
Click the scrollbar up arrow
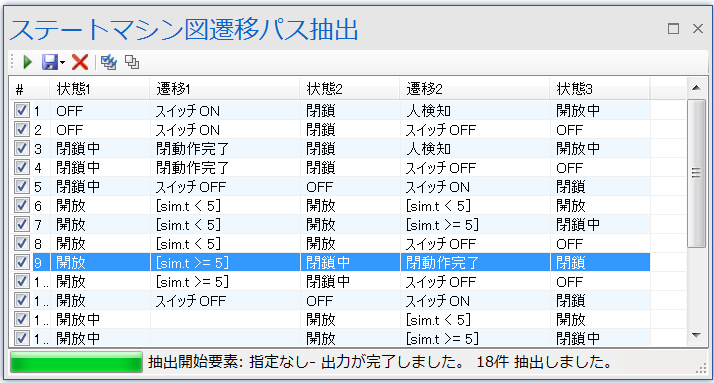(x=696, y=87)
